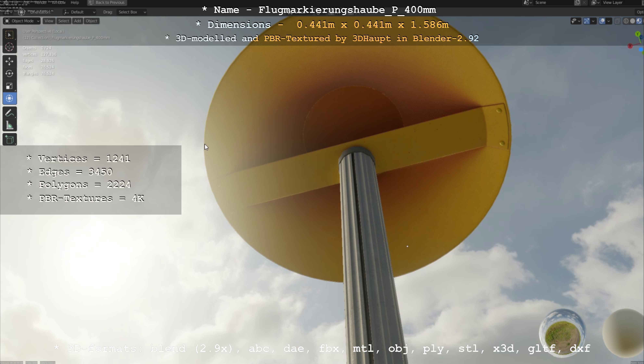
Task: Activate the 3D Cursor tool
Action: point(9,47)
